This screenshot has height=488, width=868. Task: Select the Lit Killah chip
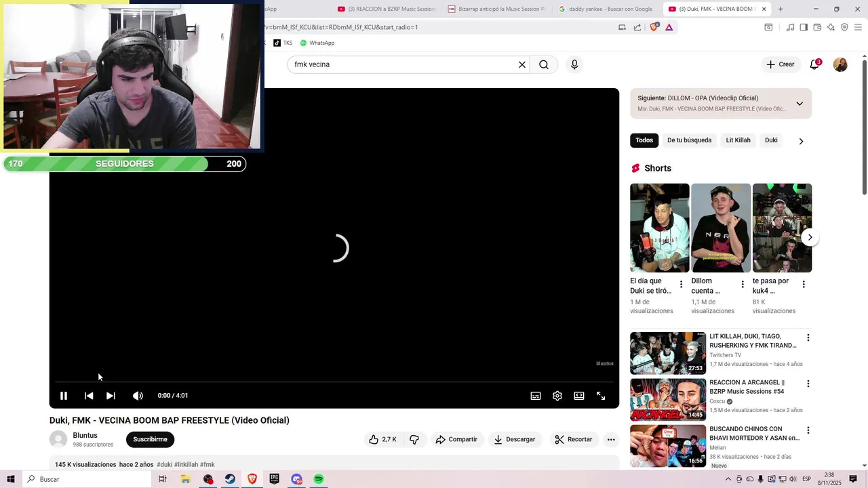pos(738,140)
